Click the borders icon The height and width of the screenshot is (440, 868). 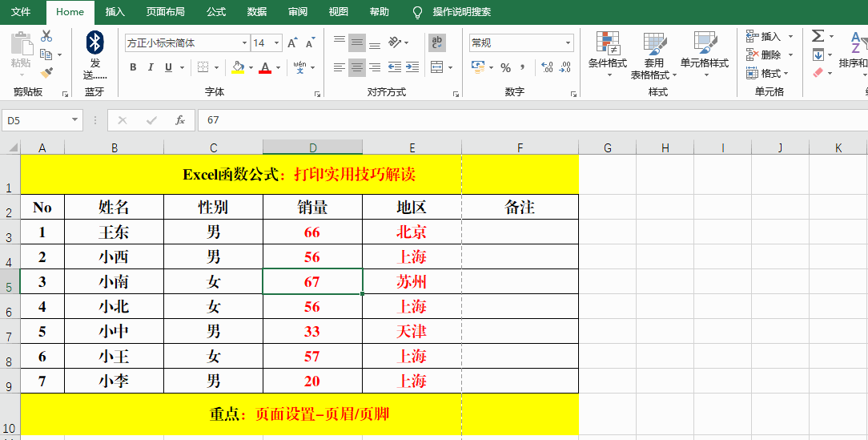pyautogui.click(x=203, y=67)
